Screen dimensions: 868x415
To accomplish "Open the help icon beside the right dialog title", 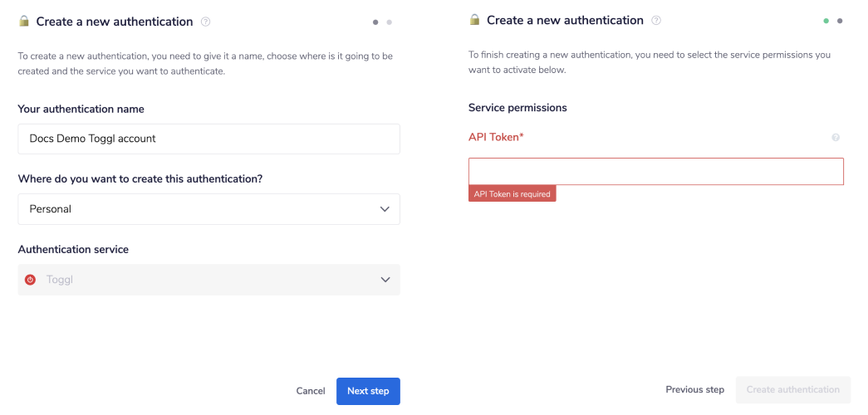I will 656,21.
